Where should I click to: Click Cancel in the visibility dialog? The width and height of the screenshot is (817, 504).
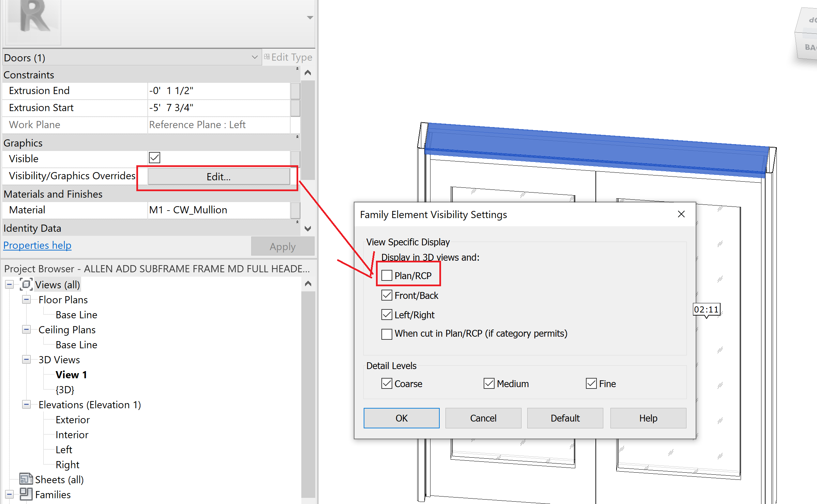point(483,418)
